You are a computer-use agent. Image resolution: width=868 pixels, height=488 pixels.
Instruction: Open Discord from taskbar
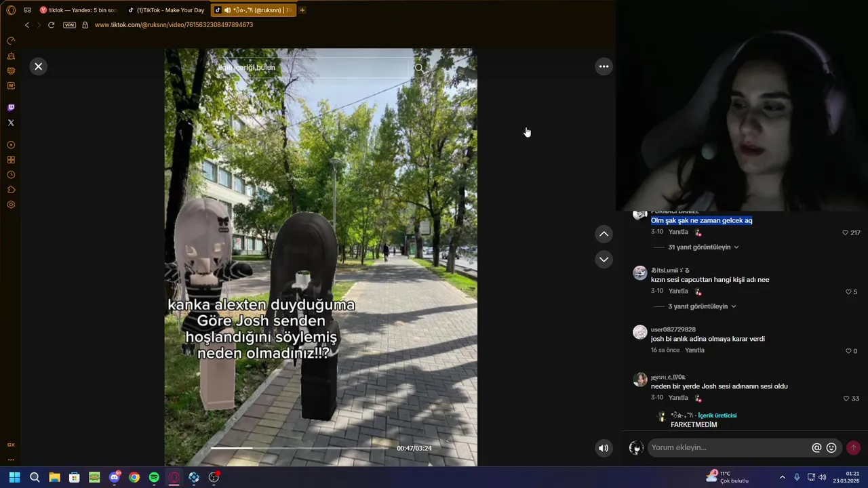115,477
